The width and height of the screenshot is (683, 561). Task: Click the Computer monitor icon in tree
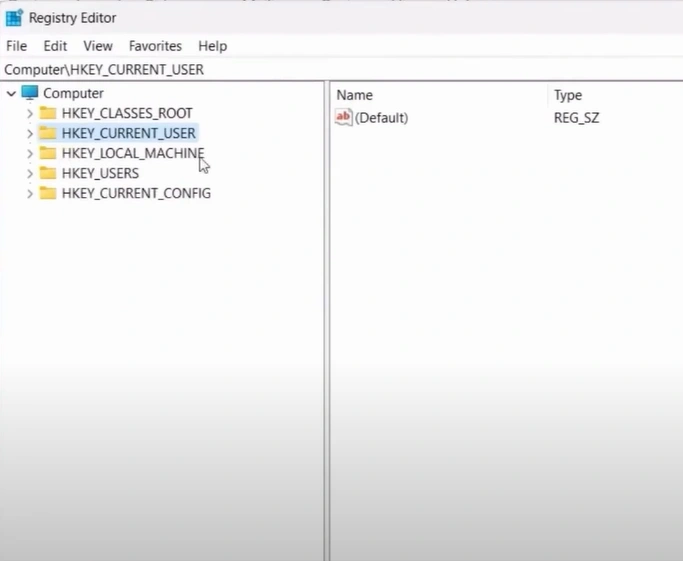30,92
